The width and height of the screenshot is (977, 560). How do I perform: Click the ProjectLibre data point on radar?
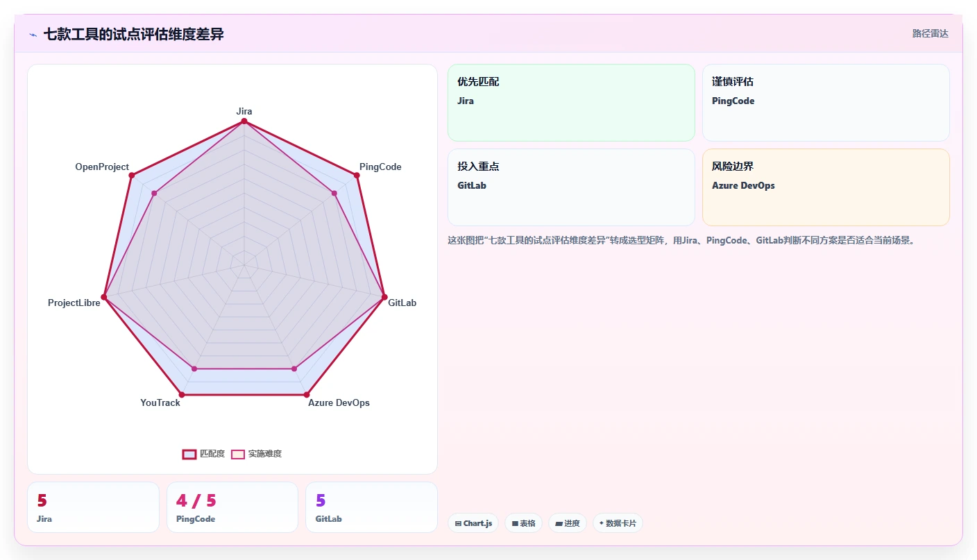tap(103, 297)
